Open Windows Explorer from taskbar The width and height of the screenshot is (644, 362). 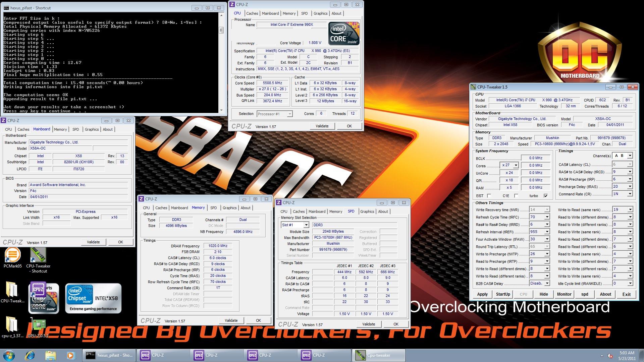click(x=50, y=355)
